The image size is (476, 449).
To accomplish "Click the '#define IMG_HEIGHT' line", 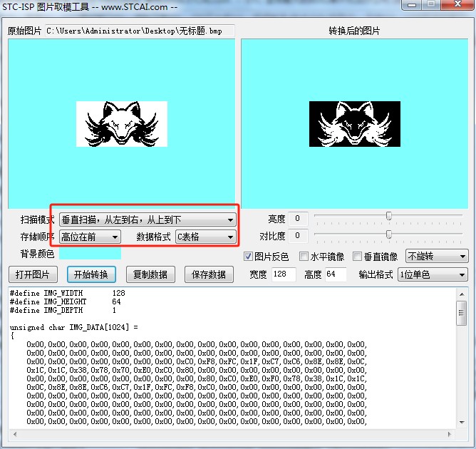I will [66, 301].
